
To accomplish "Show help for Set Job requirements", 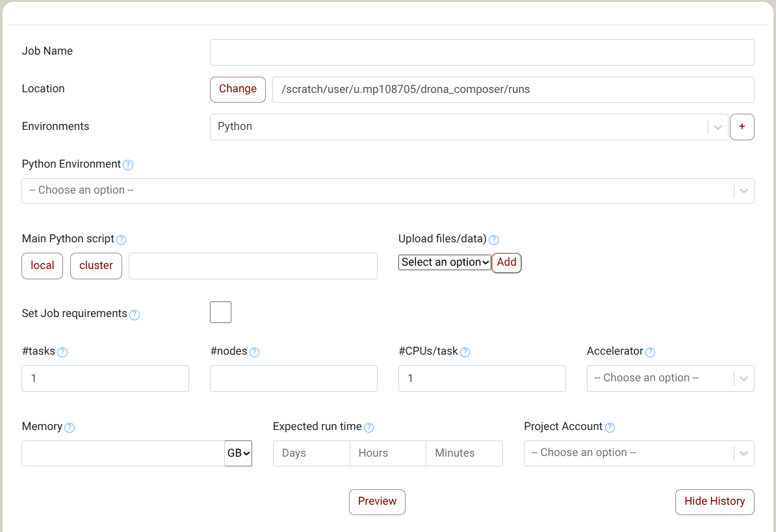I will click(x=135, y=314).
